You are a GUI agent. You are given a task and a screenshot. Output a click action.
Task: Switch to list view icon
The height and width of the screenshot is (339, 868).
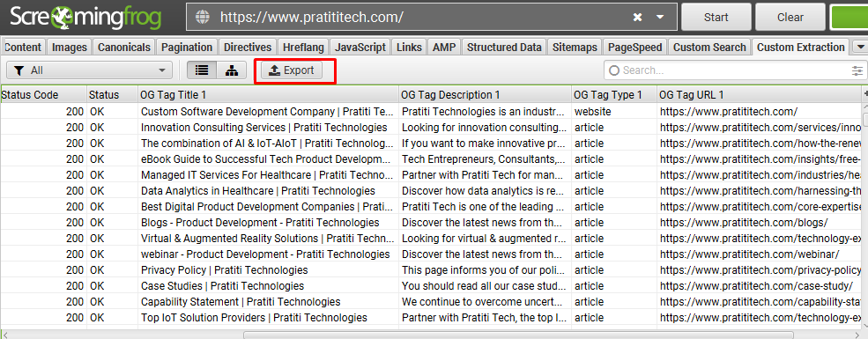(x=202, y=70)
